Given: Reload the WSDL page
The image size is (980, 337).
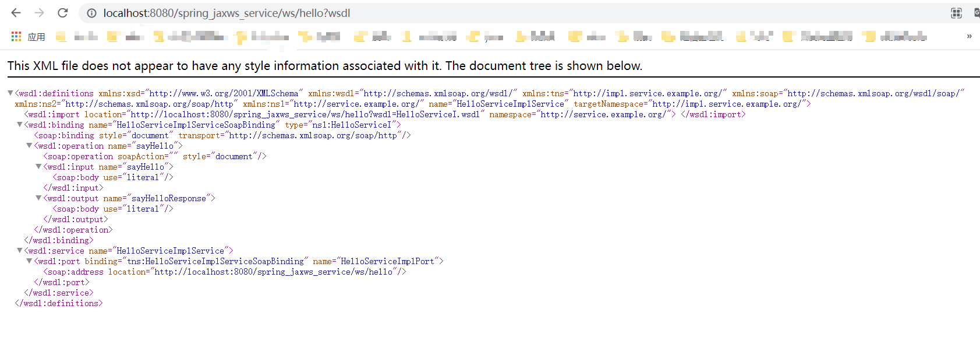Looking at the screenshot, I should coord(62,13).
